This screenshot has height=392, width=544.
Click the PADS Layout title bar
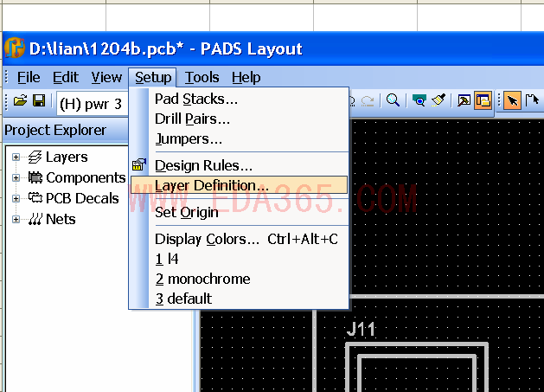click(274, 48)
